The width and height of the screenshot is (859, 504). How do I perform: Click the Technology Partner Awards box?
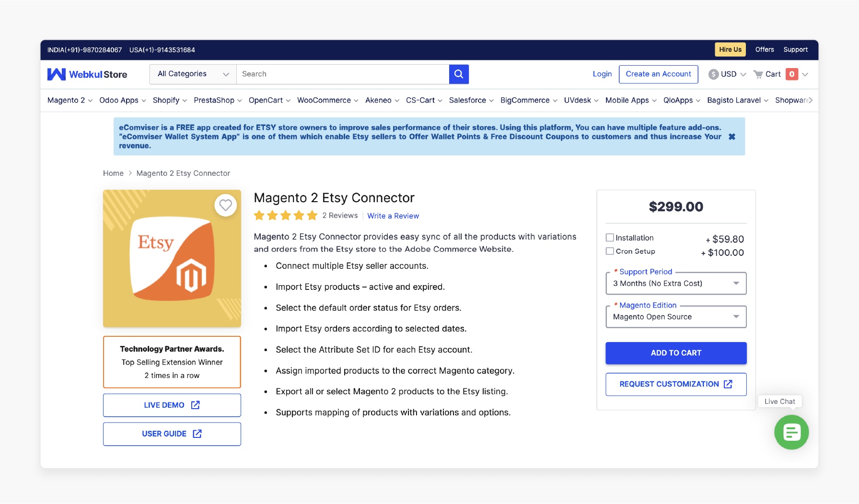(x=172, y=362)
